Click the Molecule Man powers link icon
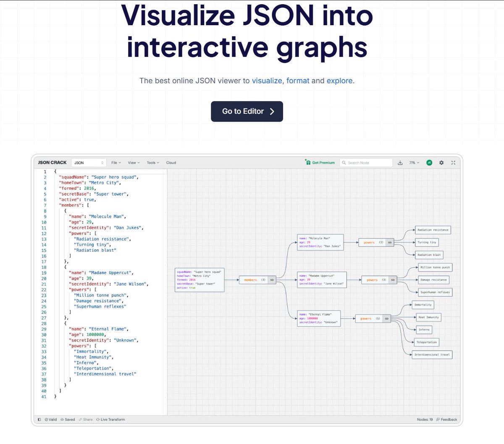This screenshot has width=504, height=444. pyautogui.click(x=390, y=243)
